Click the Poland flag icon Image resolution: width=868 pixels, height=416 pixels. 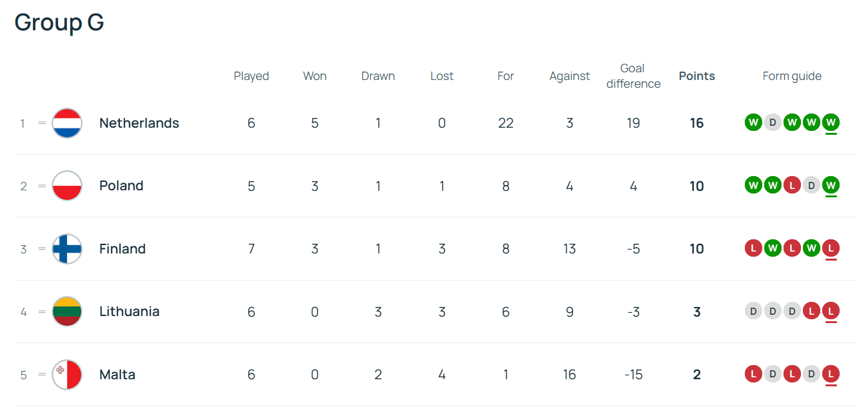tap(67, 186)
